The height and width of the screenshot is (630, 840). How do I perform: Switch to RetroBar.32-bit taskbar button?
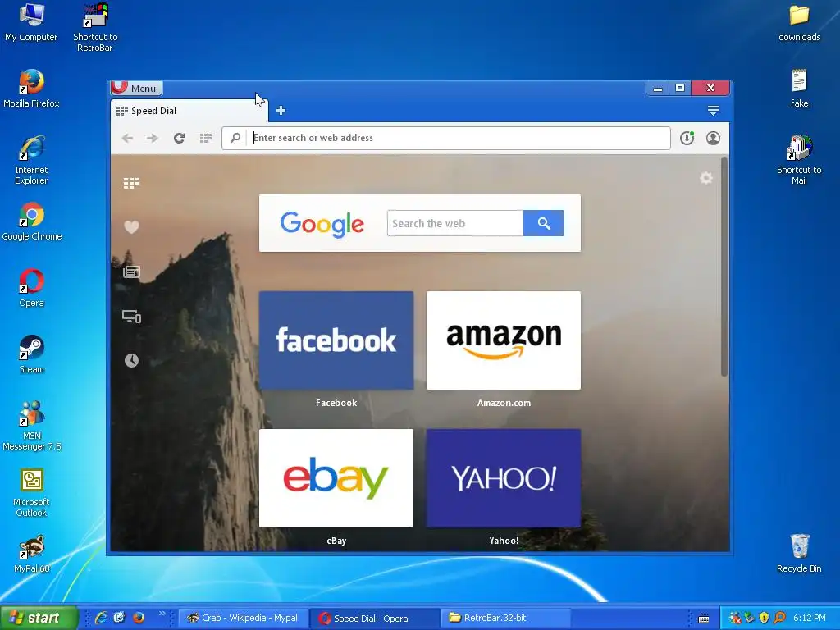505,619
